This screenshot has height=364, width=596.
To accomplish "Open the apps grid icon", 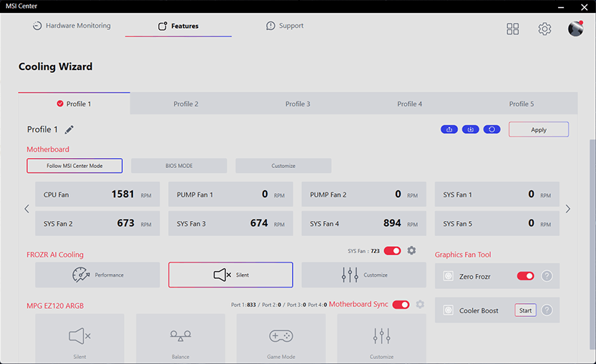I will [513, 29].
